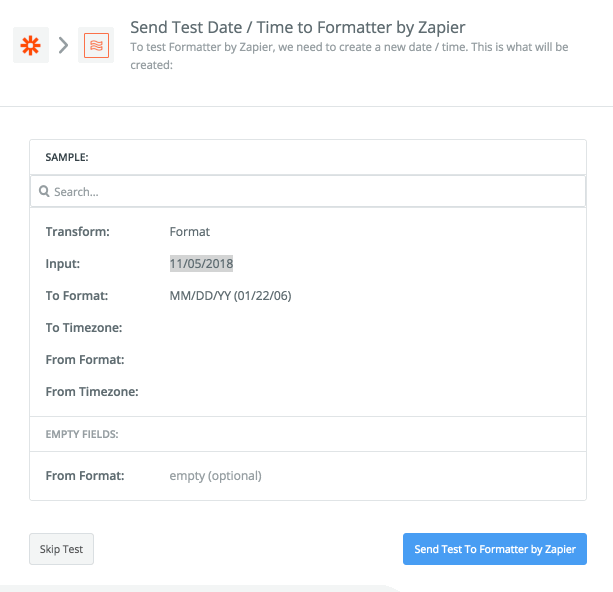
Task: Click the EMPTY FIELDS section header
Action: pyautogui.click(x=82, y=434)
